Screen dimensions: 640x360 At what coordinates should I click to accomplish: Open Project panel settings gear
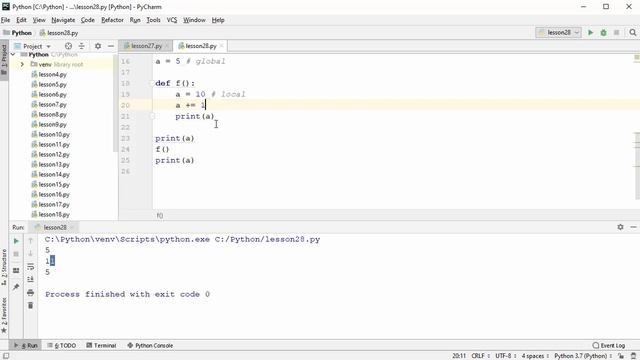[x=98, y=46]
